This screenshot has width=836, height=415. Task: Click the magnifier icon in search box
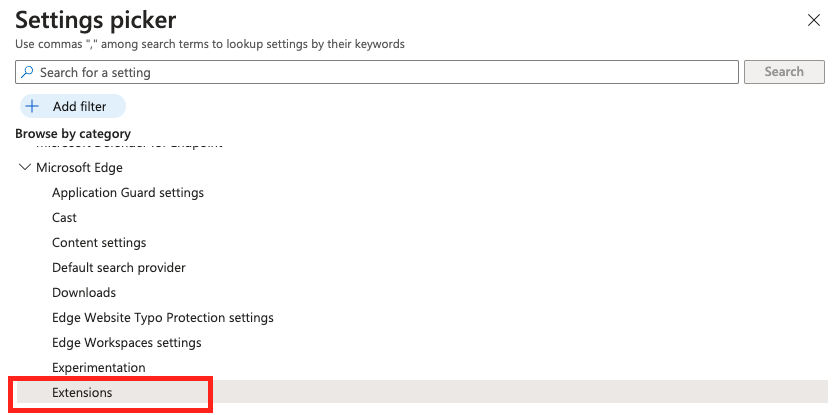pyautogui.click(x=27, y=72)
